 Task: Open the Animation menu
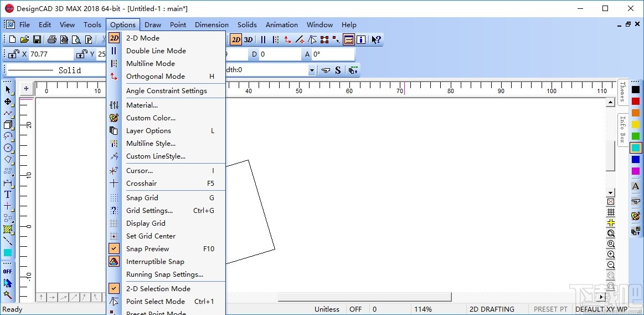[282, 24]
